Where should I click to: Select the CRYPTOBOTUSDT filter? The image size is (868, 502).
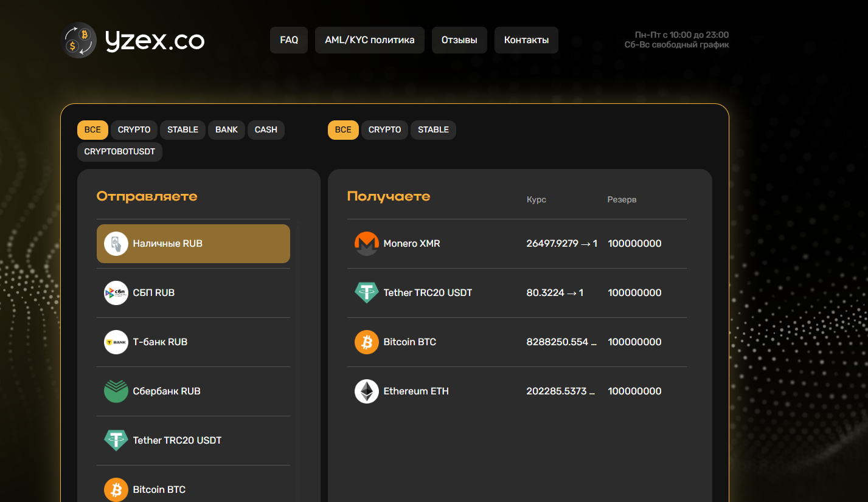click(x=120, y=152)
